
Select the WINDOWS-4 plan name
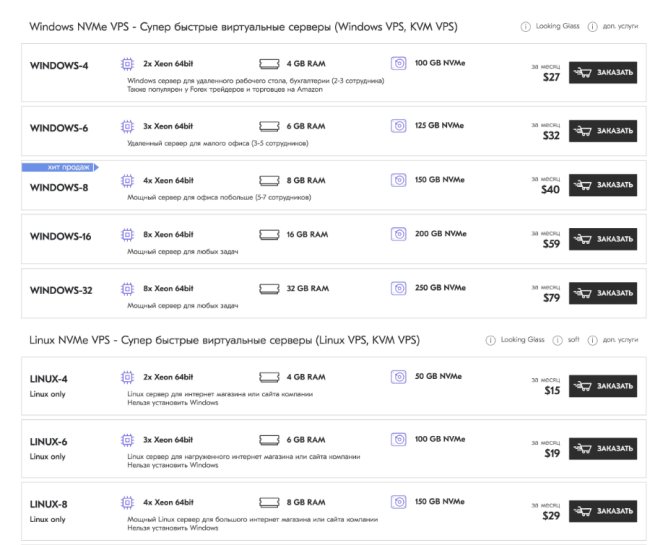[59, 66]
